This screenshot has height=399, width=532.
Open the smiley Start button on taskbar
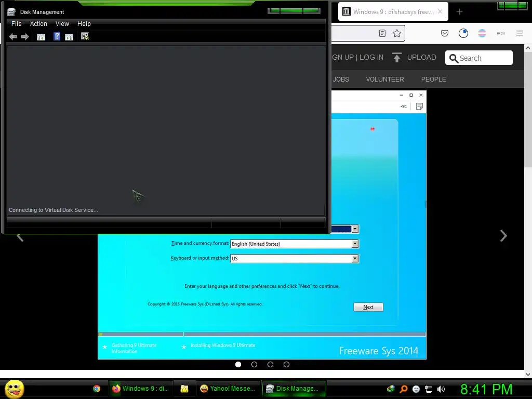(15, 389)
